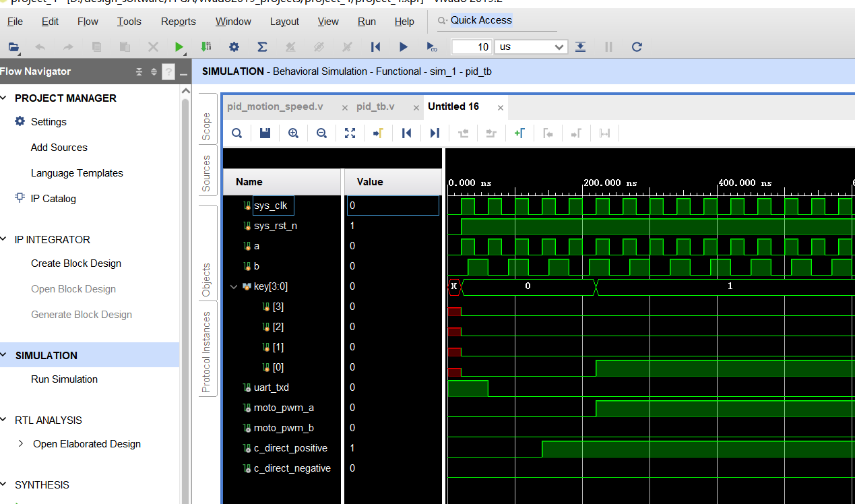The image size is (855, 504).
Task: Select the c_direct_positive signal
Action: click(x=290, y=448)
